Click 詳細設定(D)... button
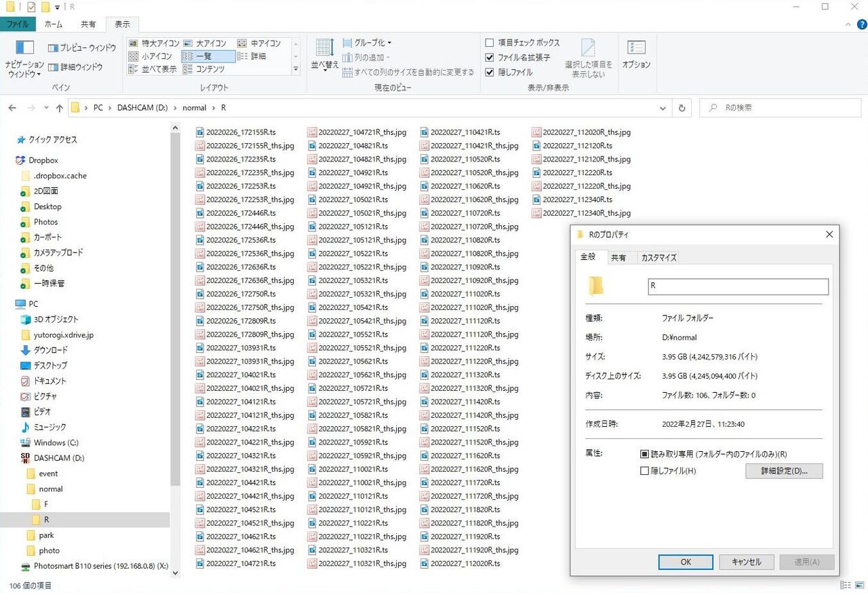 point(784,471)
